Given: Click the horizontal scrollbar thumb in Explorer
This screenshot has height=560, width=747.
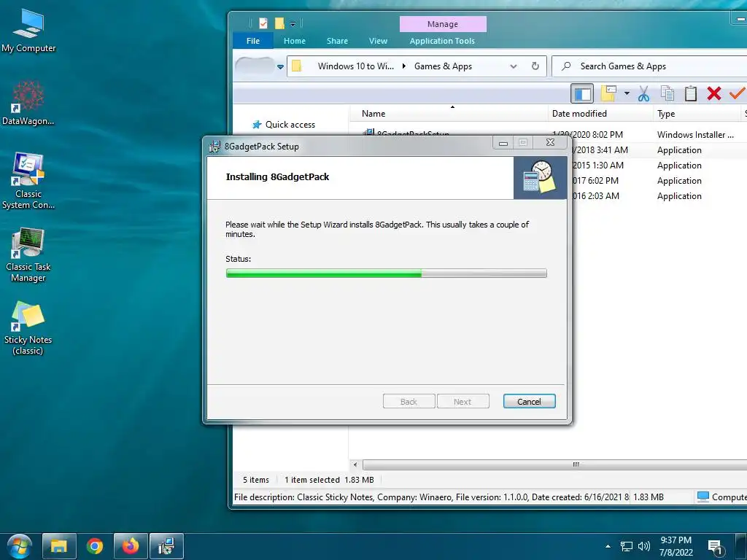Looking at the screenshot, I should click(555, 464).
